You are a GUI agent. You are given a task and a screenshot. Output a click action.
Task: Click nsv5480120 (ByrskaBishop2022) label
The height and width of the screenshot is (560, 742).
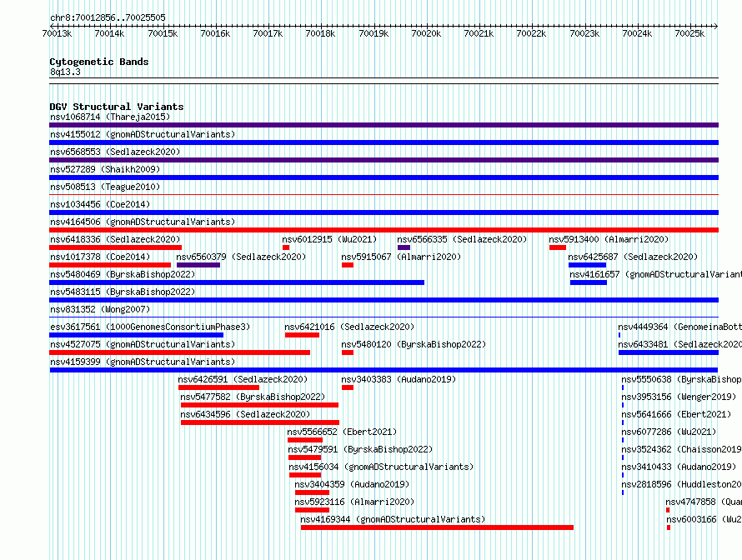pos(414,344)
